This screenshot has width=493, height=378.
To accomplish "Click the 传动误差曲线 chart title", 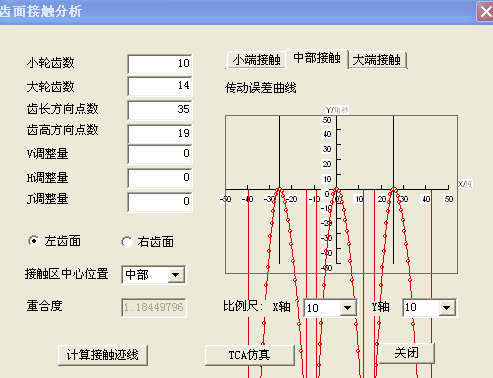I will tap(260, 88).
